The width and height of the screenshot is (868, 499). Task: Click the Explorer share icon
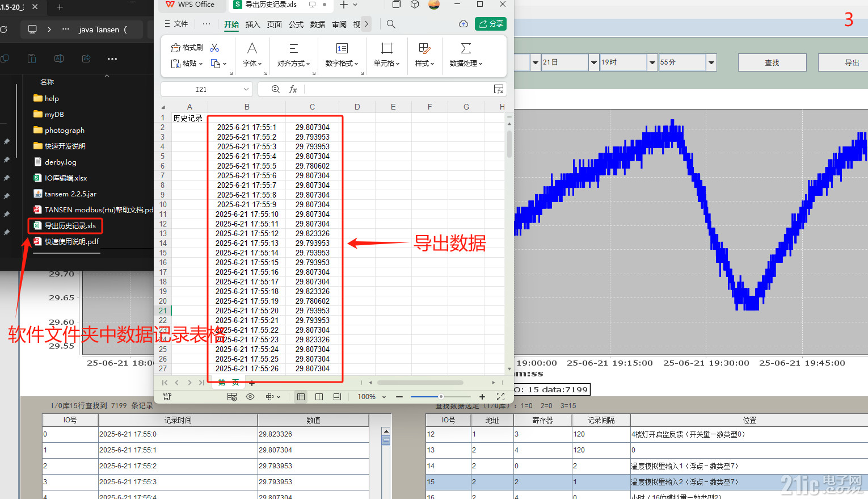[86, 58]
